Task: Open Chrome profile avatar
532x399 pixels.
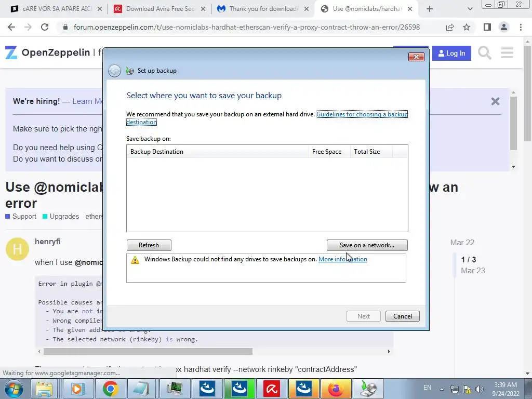Action: (504, 27)
